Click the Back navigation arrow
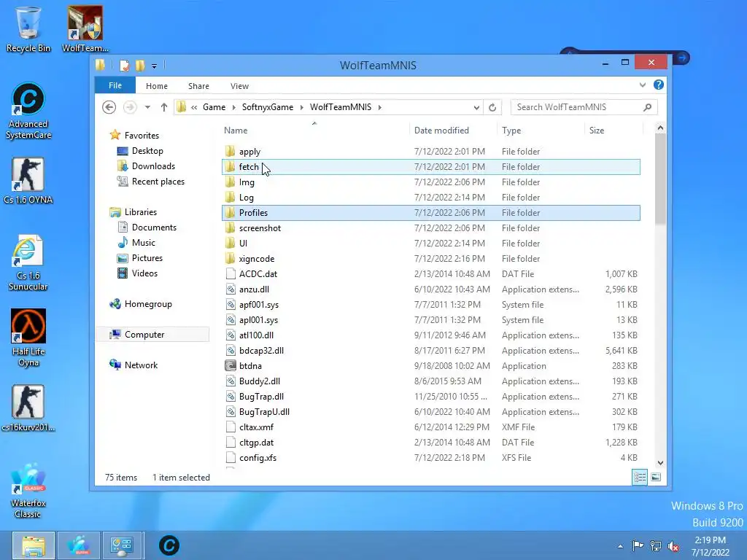 tap(109, 107)
